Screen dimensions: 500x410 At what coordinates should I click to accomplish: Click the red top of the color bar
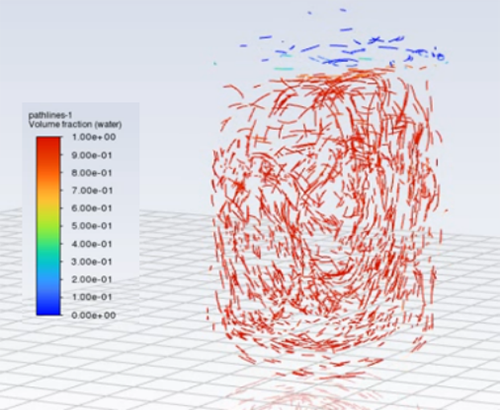pyautogui.click(x=48, y=148)
